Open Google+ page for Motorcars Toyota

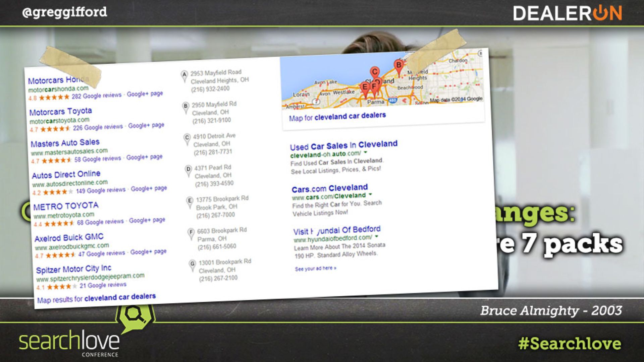click(146, 125)
